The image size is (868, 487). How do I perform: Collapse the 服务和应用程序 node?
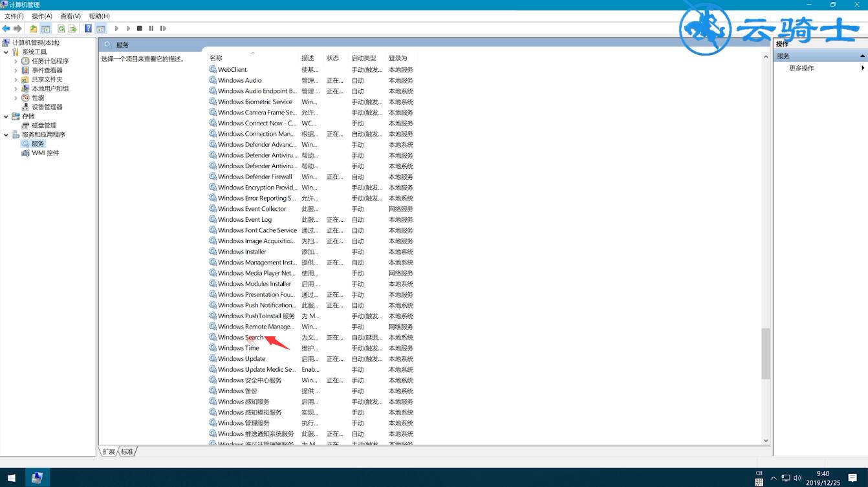pyautogui.click(x=6, y=135)
